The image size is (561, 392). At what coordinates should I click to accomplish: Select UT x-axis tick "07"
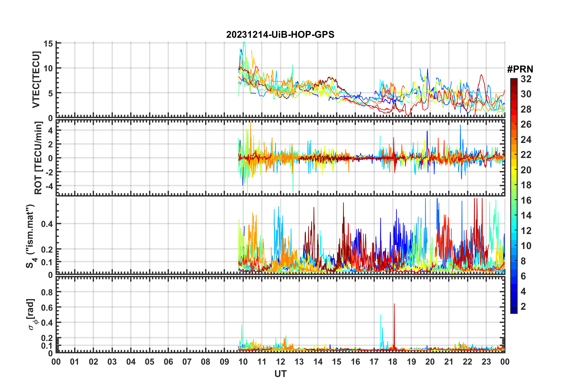point(187,362)
